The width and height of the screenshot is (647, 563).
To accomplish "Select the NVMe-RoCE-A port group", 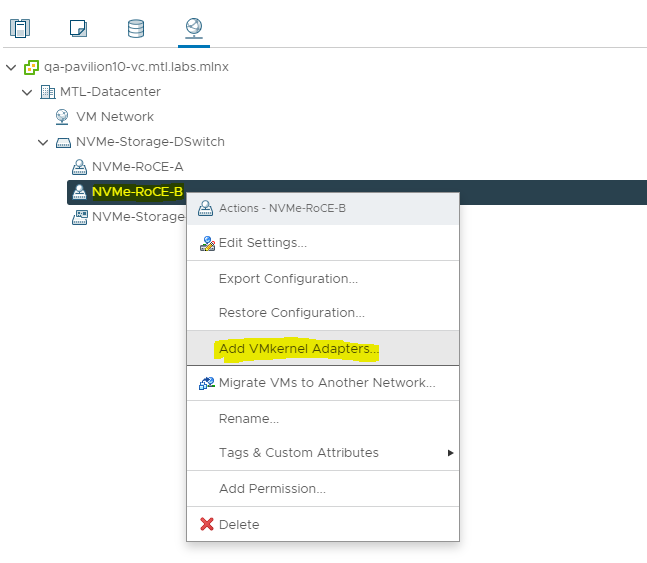I will (137, 167).
